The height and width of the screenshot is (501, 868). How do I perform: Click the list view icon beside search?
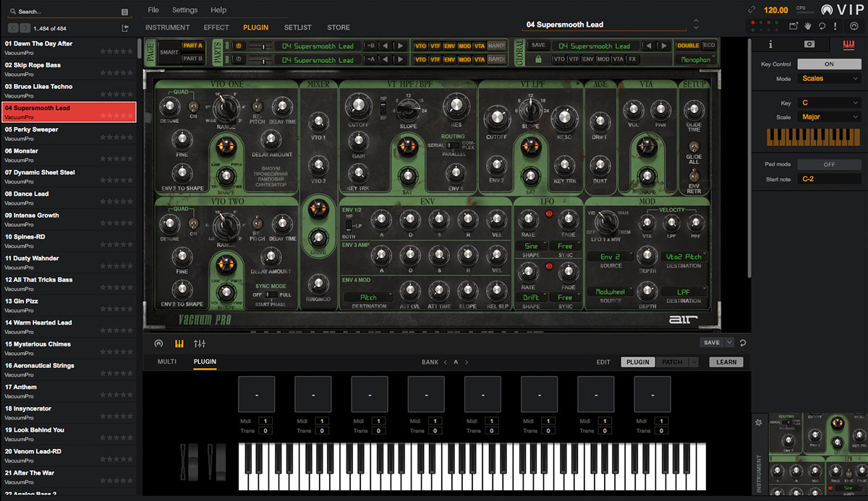point(125,12)
